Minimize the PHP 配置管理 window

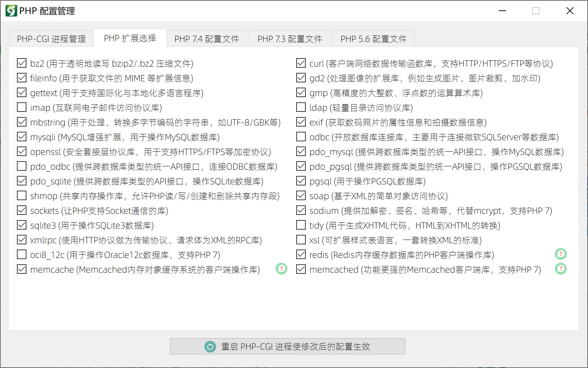coord(502,11)
